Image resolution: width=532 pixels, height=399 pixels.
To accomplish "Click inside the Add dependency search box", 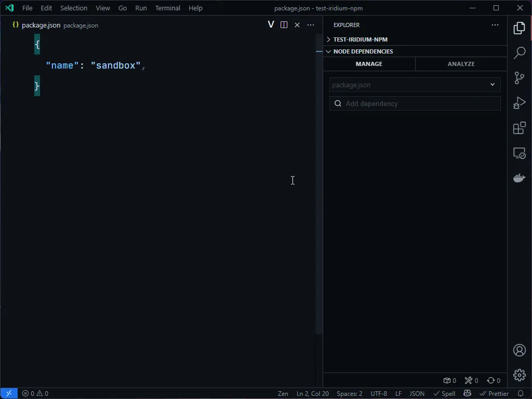I will pos(415,103).
